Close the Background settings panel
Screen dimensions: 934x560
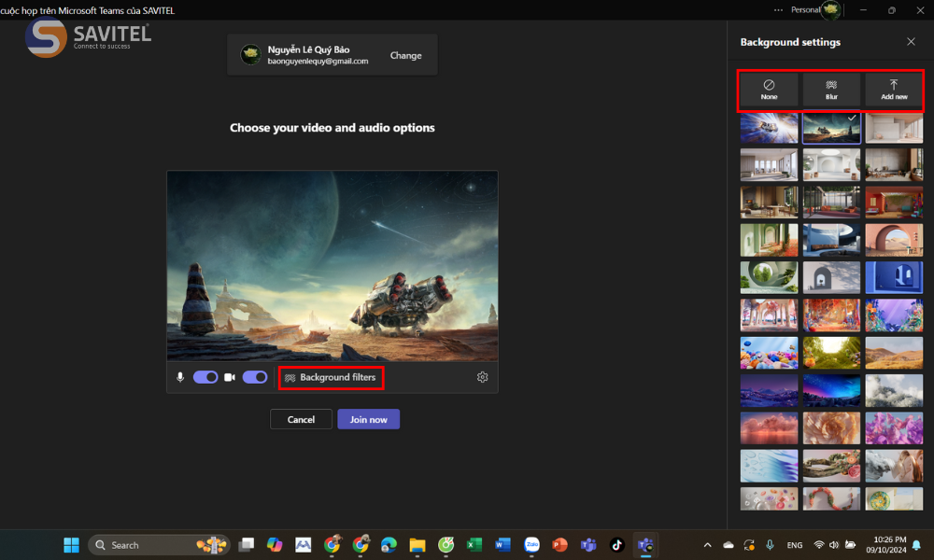point(911,42)
